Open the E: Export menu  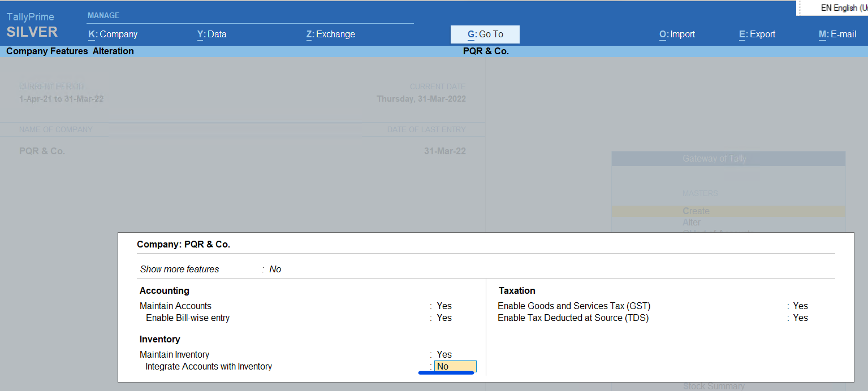[757, 34]
